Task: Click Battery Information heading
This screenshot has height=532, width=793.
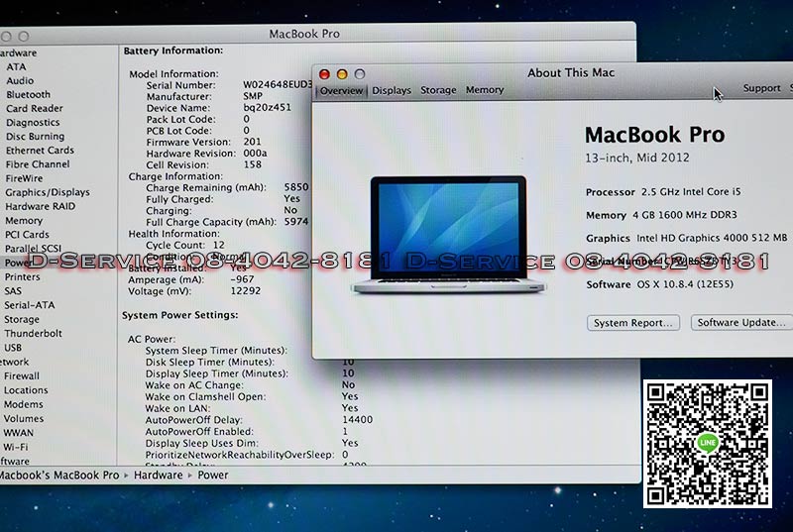Action: click(172, 52)
